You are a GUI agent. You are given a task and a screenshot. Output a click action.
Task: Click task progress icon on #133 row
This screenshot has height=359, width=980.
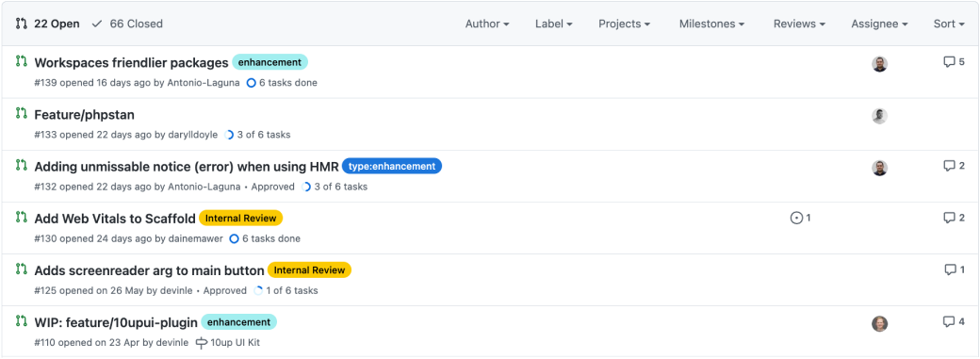(229, 135)
